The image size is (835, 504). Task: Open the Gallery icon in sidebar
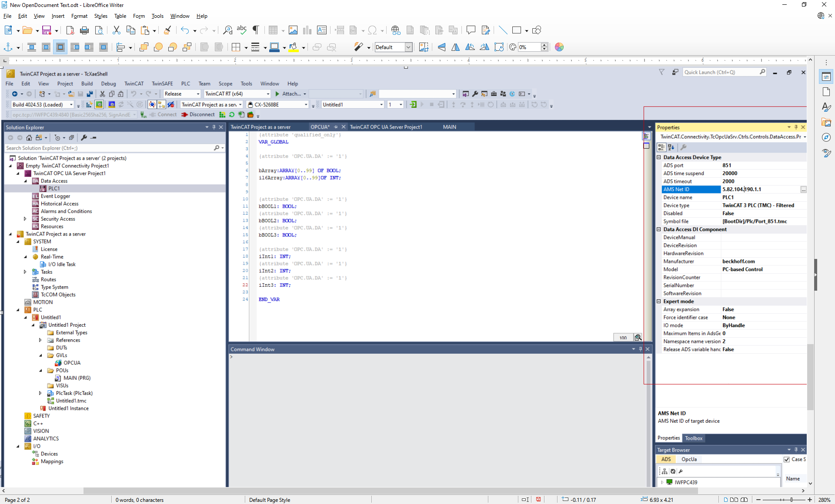[x=826, y=122]
